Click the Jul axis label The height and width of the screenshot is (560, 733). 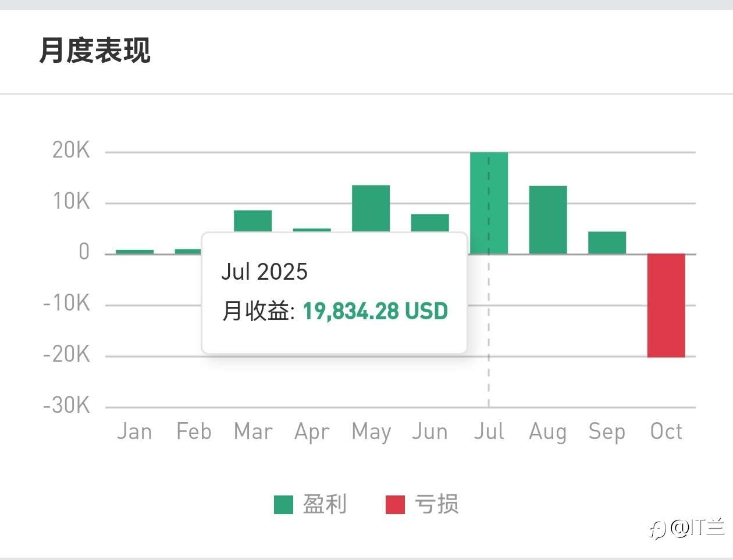489,431
